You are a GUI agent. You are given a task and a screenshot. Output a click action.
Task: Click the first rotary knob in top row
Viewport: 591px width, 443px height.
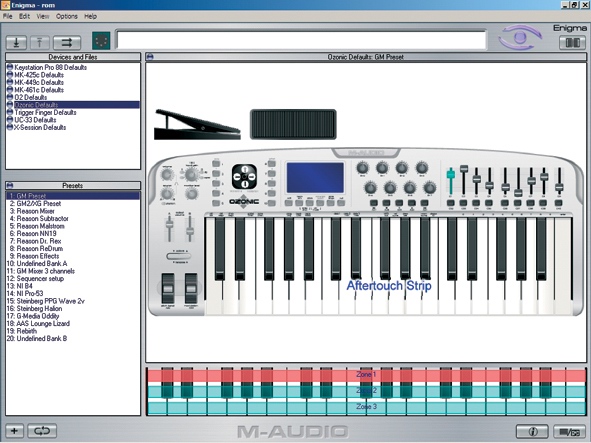click(363, 168)
